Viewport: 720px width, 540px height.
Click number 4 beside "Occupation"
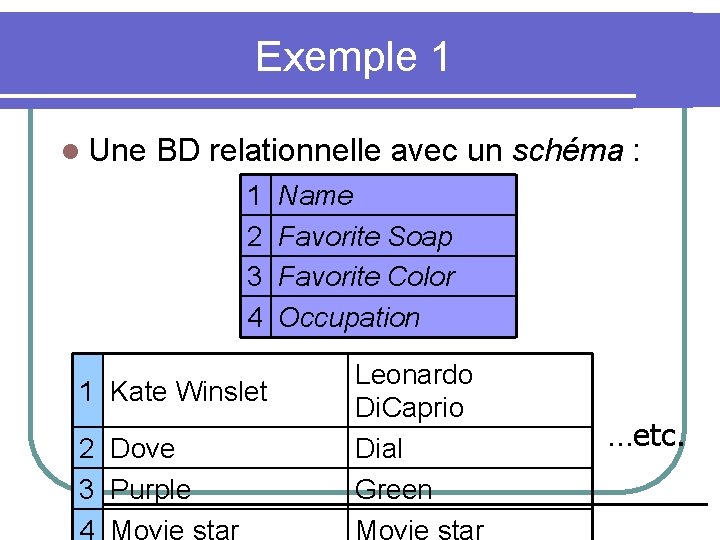(x=257, y=318)
